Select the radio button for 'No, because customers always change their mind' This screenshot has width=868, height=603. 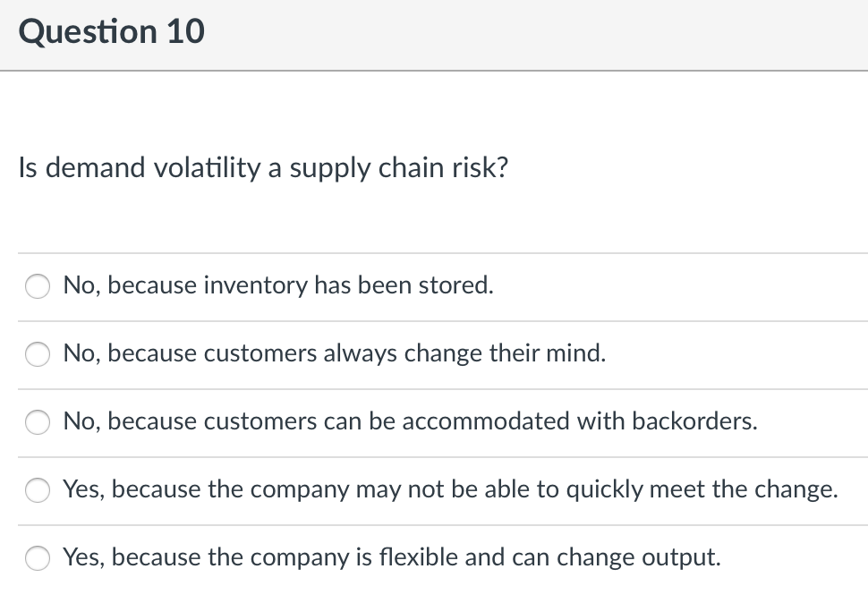click(x=37, y=354)
